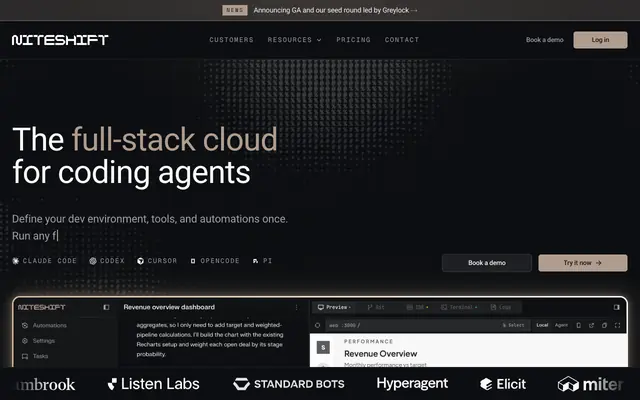
Task: Click the OpenCode label
Action: click(x=220, y=261)
